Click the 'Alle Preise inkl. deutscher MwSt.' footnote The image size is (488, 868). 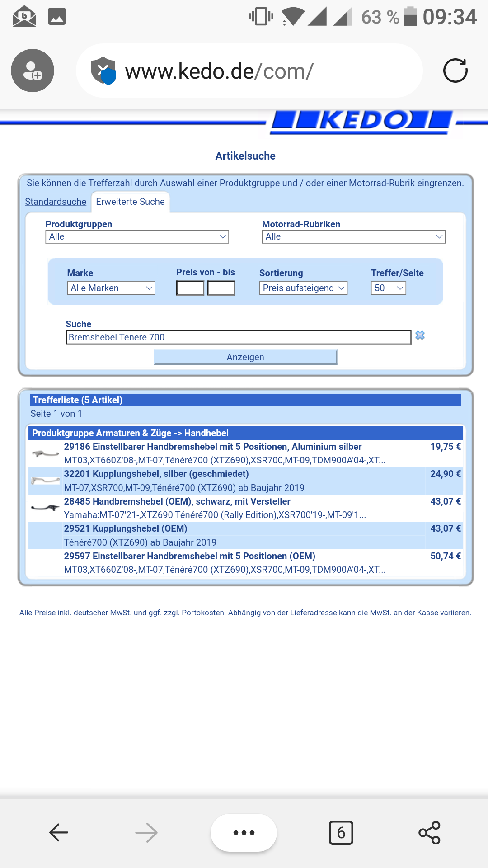tap(245, 613)
